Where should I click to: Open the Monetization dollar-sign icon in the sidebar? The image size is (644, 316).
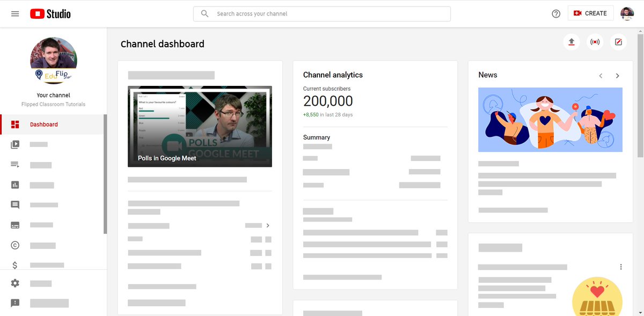(x=15, y=265)
